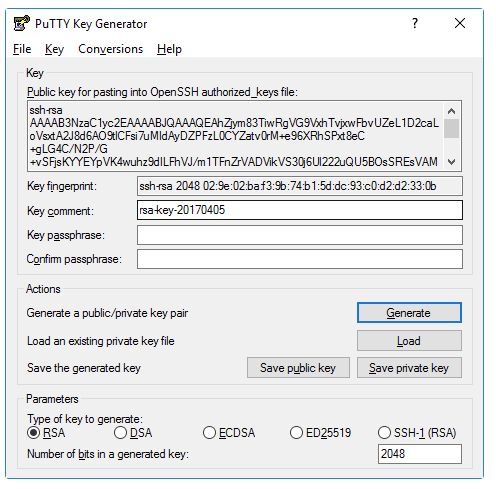Click the public key scrollbar thumb
496x489 pixels.
coord(452,128)
